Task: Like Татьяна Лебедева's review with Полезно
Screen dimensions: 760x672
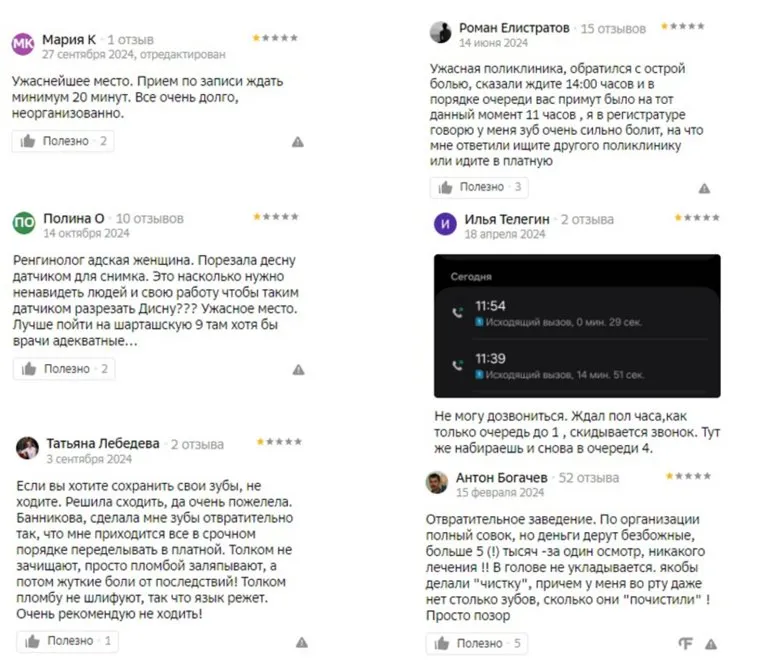Action: click(66, 641)
